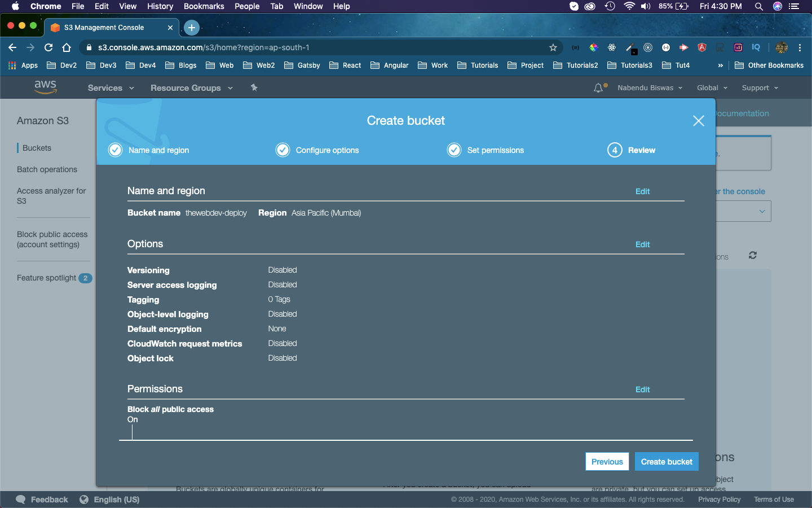
Task: Click the pin shortcuts icon
Action: [x=254, y=87]
